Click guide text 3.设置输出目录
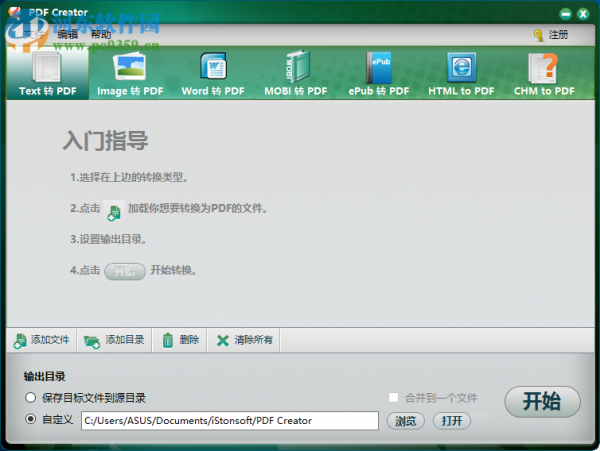Viewport: 600px width, 451px height. tap(108, 239)
